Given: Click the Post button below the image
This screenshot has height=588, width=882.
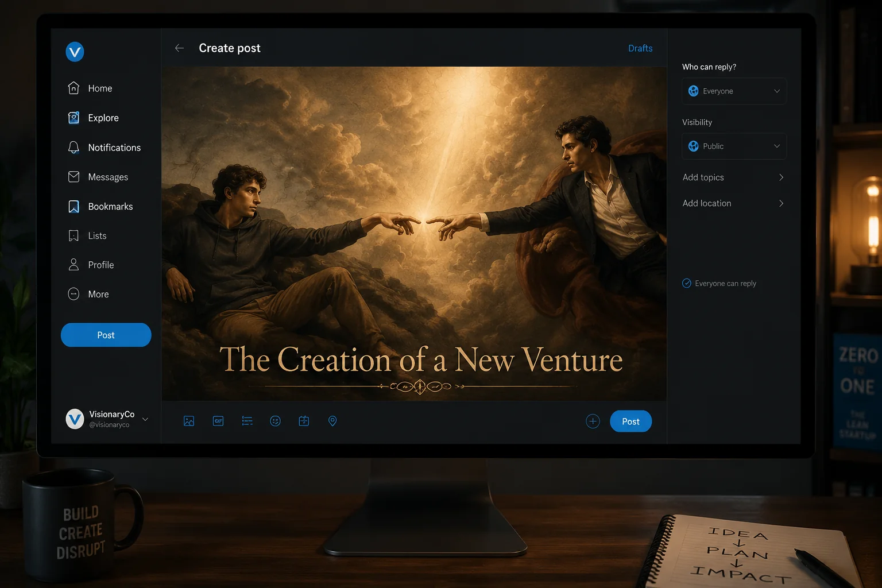Looking at the screenshot, I should pyautogui.click(x=630, y=421).
